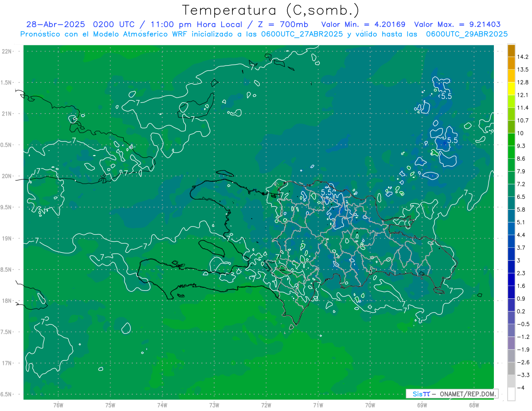Click the '71W' longitude label
Viewport: 532px width, 411px height.
click(318, 405)
